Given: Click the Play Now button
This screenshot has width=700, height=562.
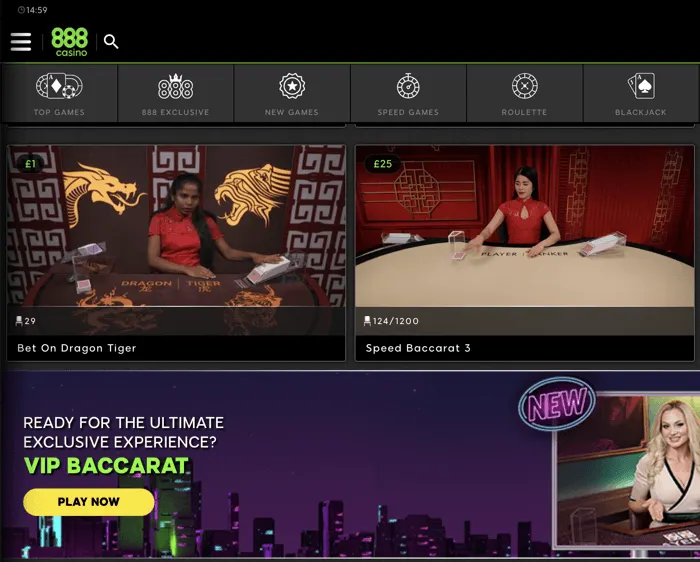Looking at the screenshot, I should point(89,502).
